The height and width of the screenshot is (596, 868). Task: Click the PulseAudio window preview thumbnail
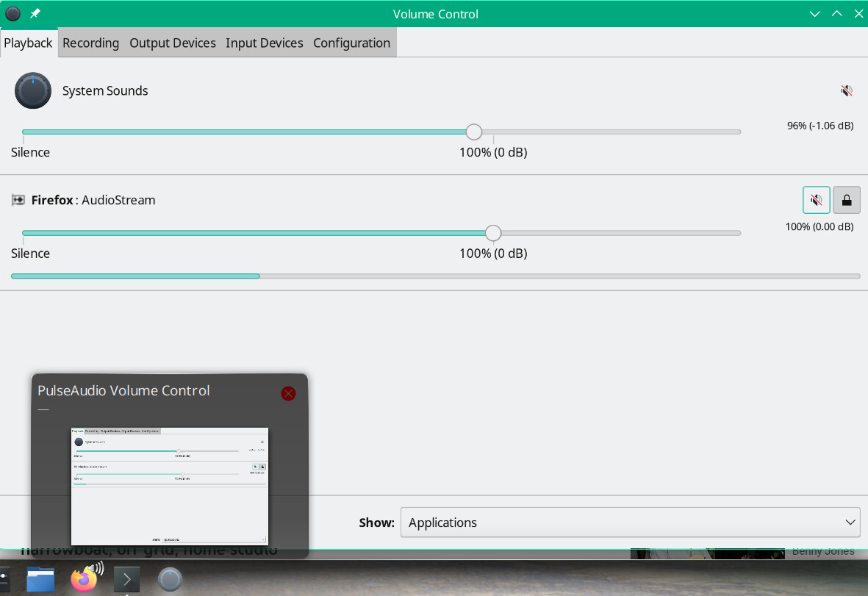[x=170, y=486]
